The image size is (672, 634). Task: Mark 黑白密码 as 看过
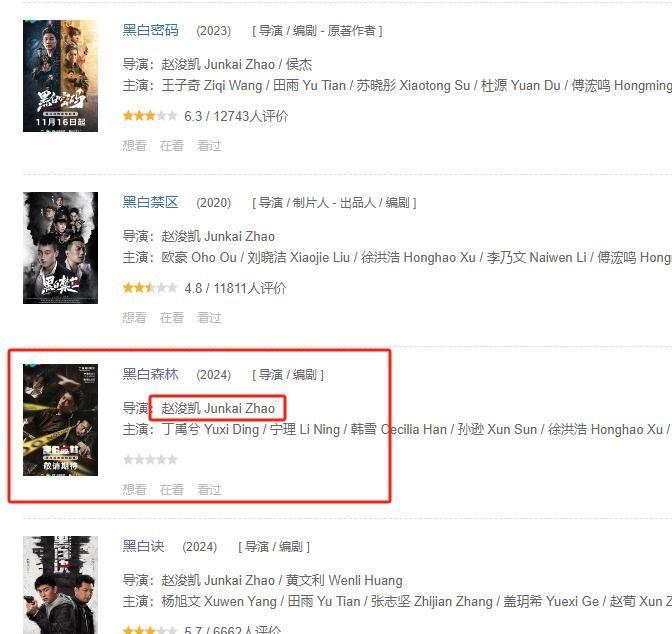click(x=209, y=146)
